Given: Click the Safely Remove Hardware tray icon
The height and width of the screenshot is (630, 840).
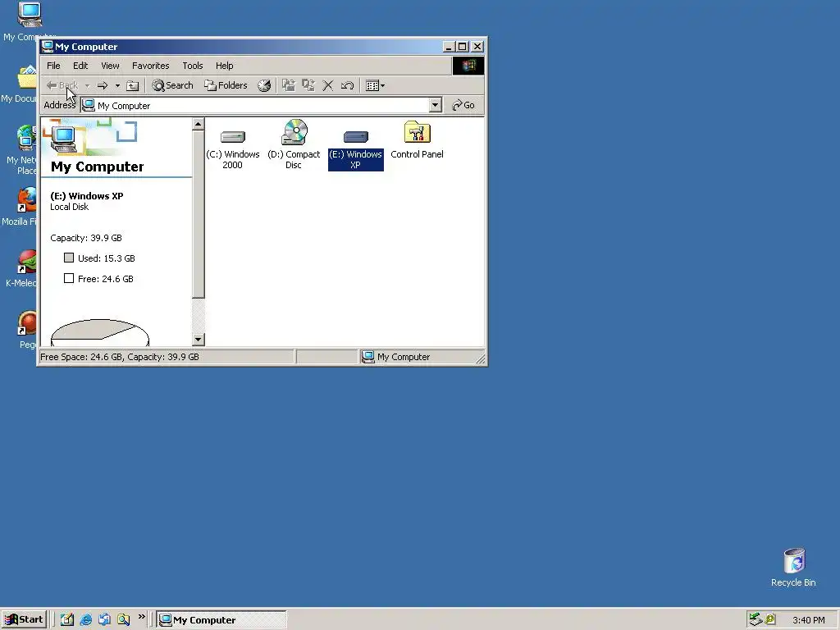Looking at the screenshot, I should 756,619.
